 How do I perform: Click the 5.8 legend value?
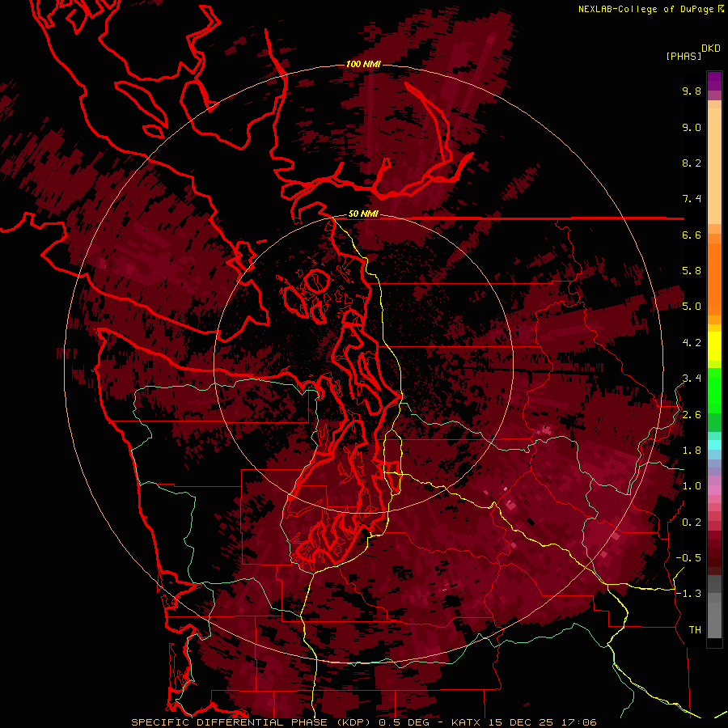(692, 271)
